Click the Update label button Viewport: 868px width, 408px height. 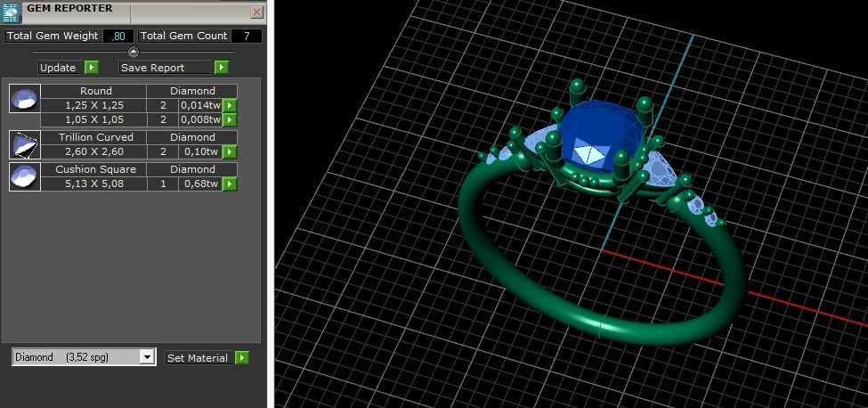(x=61, y=68)
